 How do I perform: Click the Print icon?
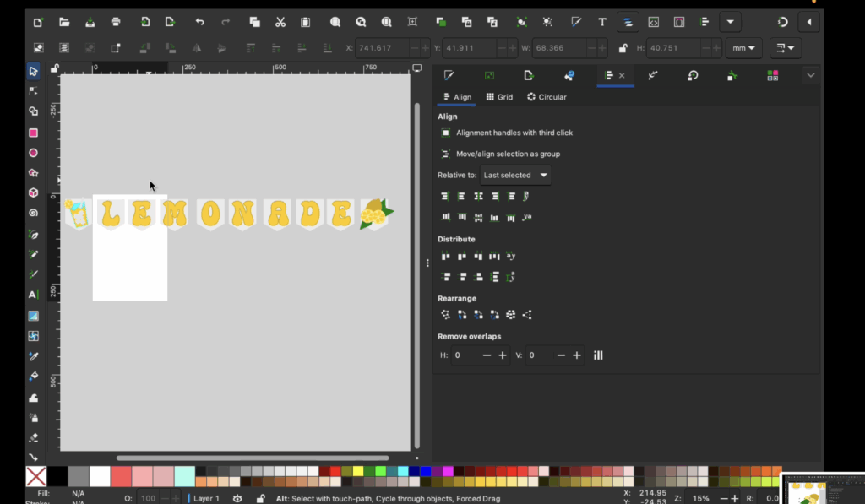pos(115,22)
